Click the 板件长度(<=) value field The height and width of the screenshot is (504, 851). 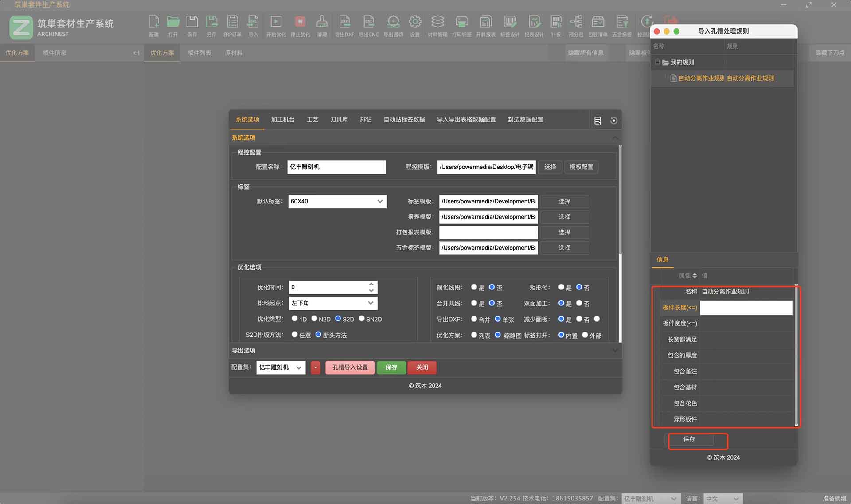coord(746,308)
